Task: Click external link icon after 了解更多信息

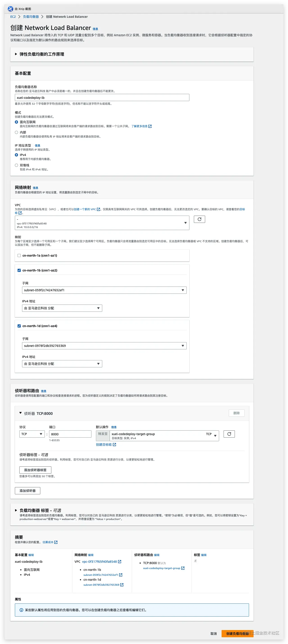Action: (150, 126)
